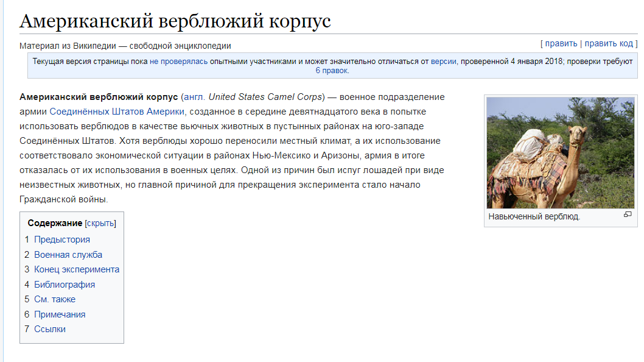
Task: Jump to section 'Военная служба'
Action: [68, 255]
